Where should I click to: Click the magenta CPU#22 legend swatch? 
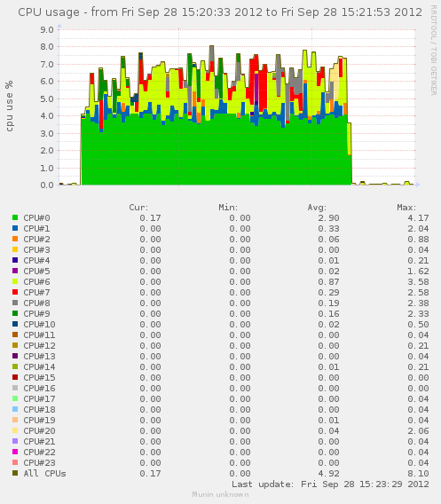coord(15,452)
